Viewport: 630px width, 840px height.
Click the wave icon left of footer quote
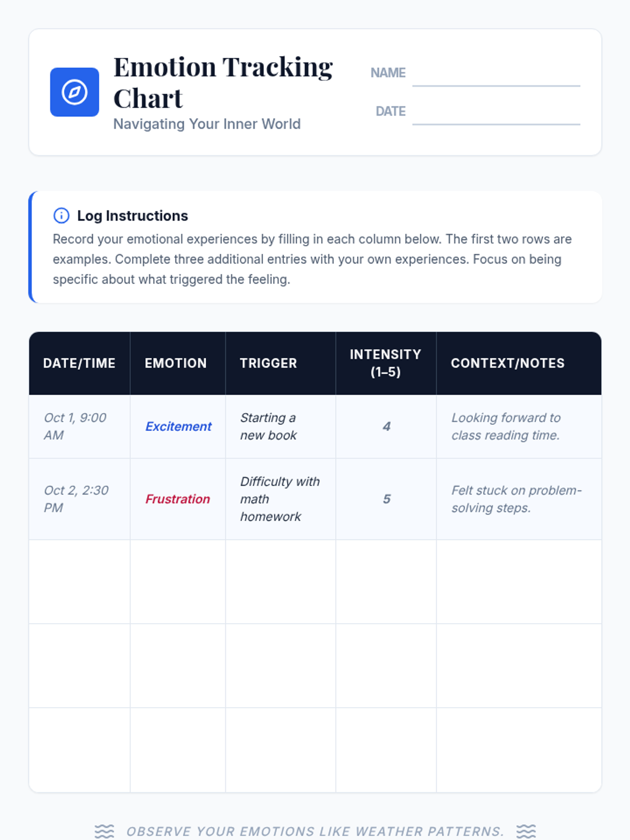(104, 831)
